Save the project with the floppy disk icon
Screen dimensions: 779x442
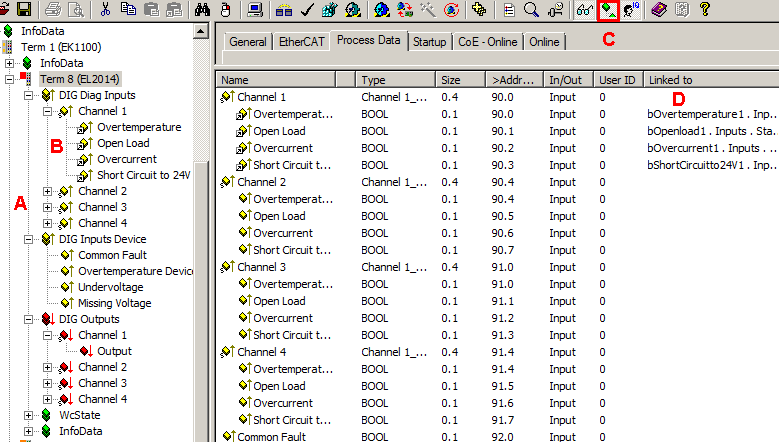click(24, 9)
